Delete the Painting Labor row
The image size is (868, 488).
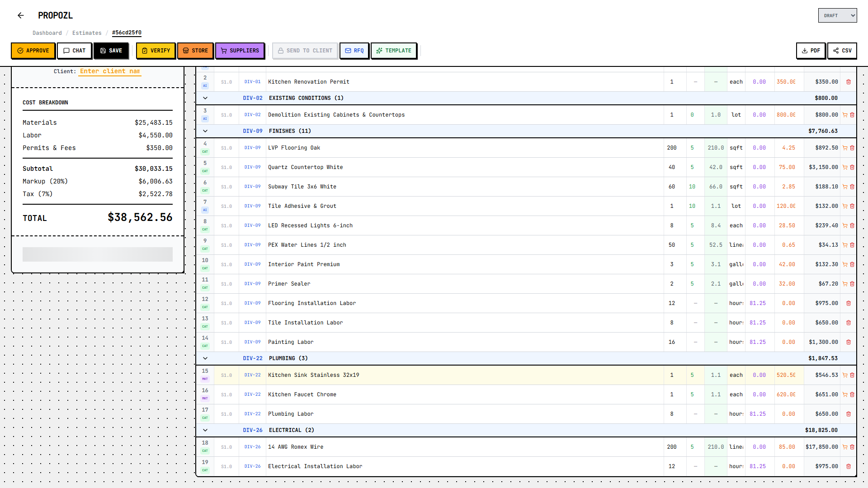[849, 342]
